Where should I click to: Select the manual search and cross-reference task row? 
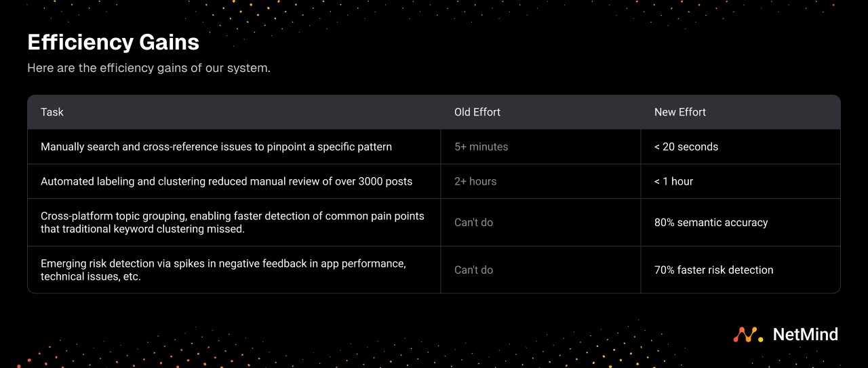point(216,147)
